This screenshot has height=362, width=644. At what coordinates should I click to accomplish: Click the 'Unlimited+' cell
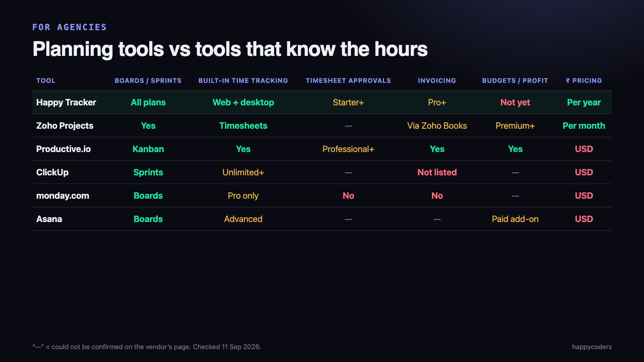243,173
